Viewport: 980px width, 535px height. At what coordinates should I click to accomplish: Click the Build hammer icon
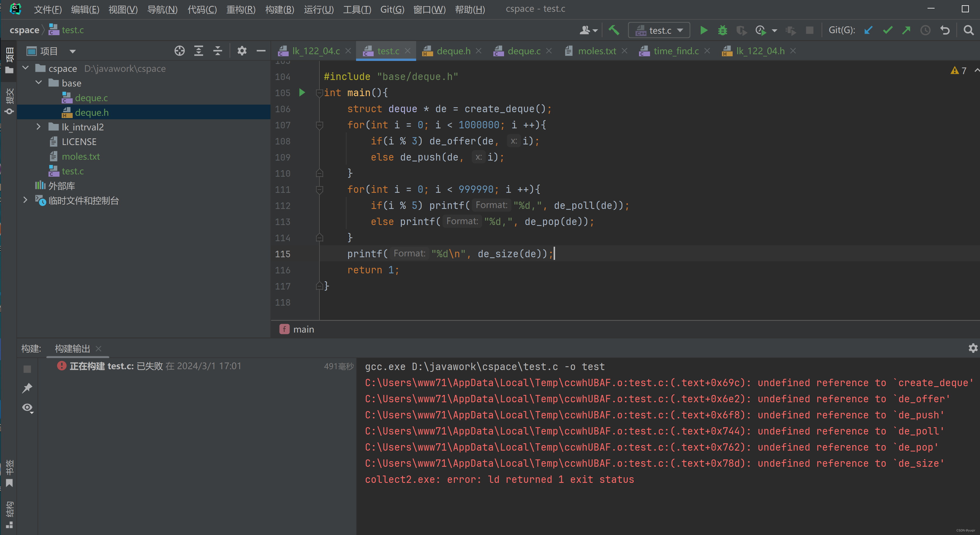(x=613, y=30)
